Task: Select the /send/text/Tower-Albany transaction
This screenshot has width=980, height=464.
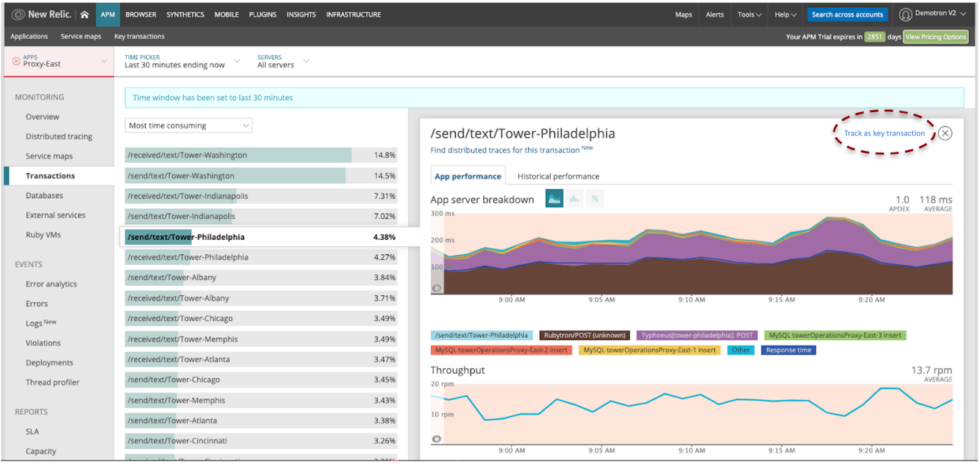Action: [261, 278]
